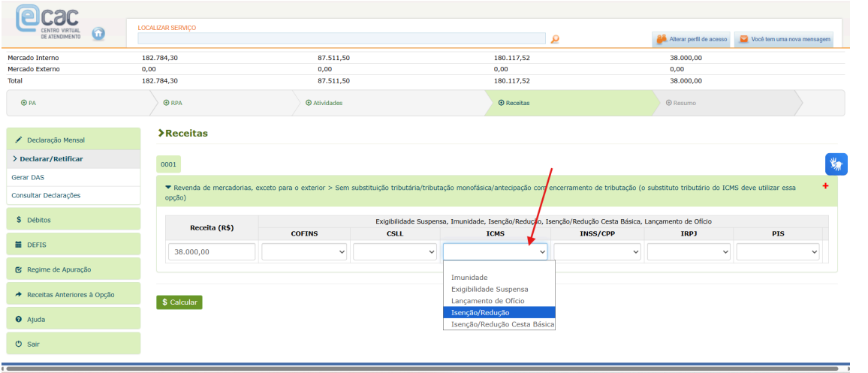Click the ICMS column header

click(496, 233)
